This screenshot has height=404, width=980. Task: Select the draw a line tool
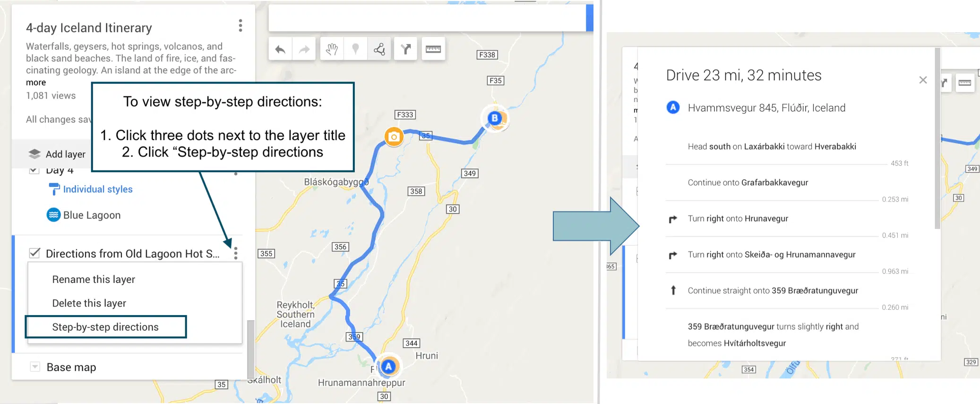click(379, 49)
